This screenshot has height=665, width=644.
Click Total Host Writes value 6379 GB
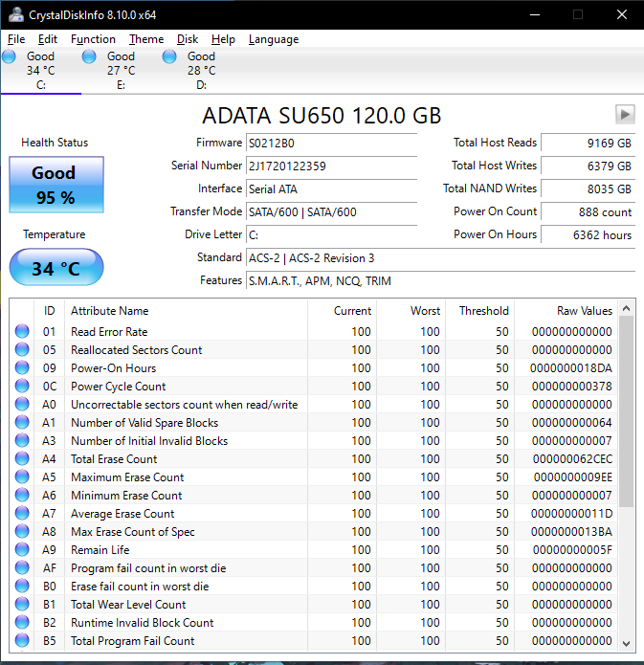click(x=588, y=166)
